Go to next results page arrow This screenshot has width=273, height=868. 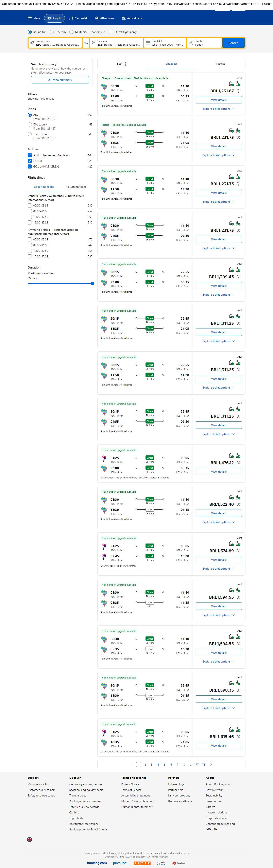click(211, 765)
